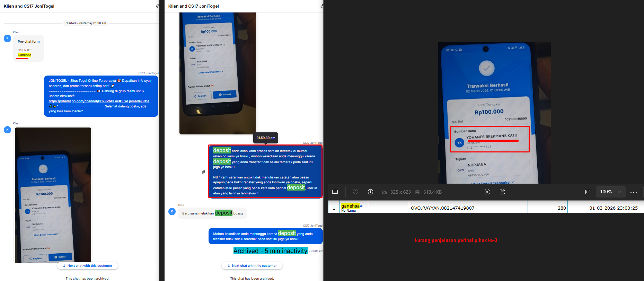Click the 'Baru sana melakikan deposit bossq' message
This screenshot has width=644, height=281.
coord(212,213)
